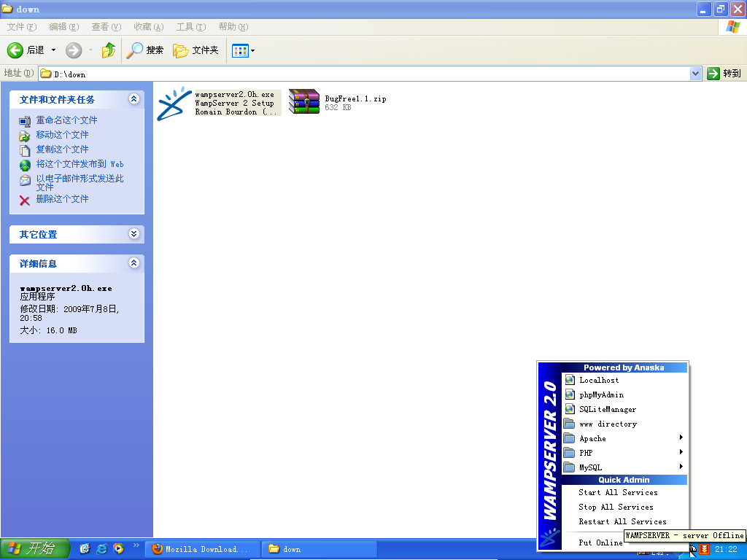Click the wampserver2.0h.exe file name label
747x560 pixels.
coord(234,94)
